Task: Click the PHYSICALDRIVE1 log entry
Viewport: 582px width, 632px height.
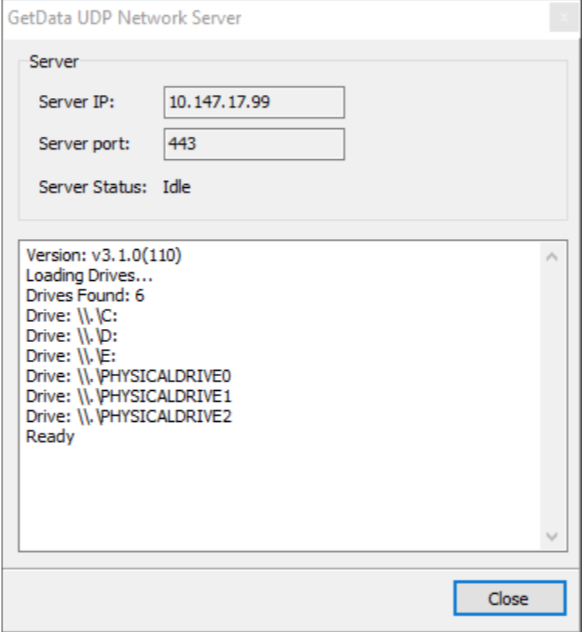Action: (129, 396)
